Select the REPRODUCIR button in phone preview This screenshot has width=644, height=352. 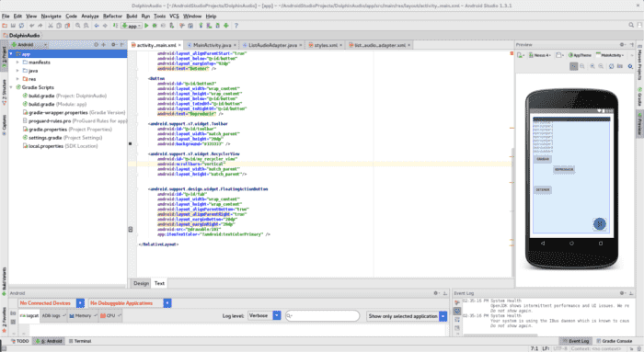click(x=564, y=169)
